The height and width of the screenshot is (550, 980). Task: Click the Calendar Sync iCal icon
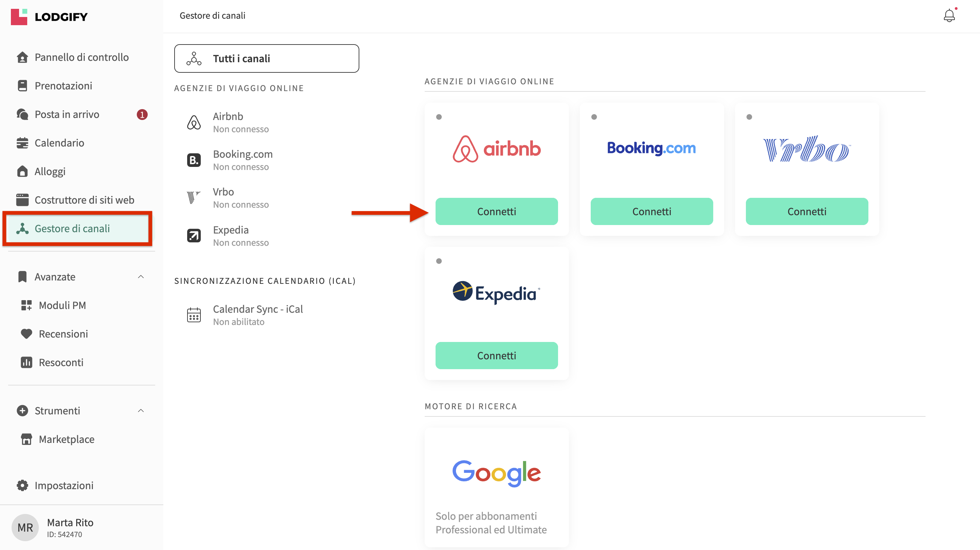coord(194,315)
